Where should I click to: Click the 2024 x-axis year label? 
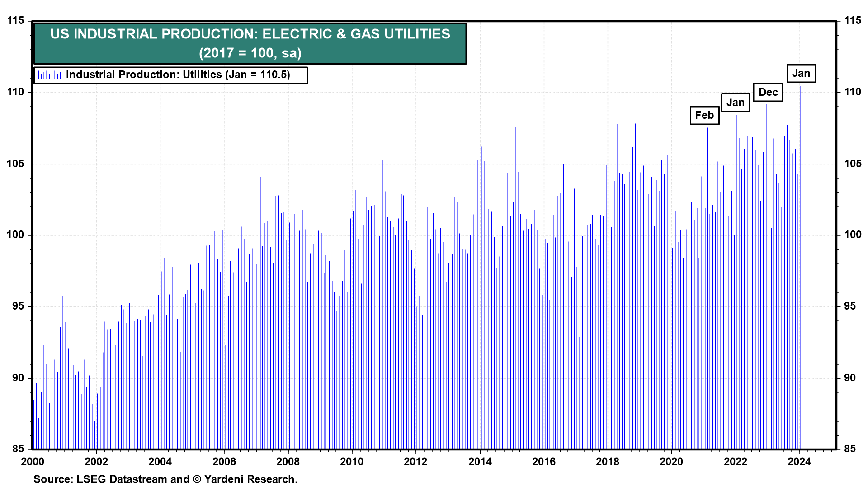click(x=799, y=461)
